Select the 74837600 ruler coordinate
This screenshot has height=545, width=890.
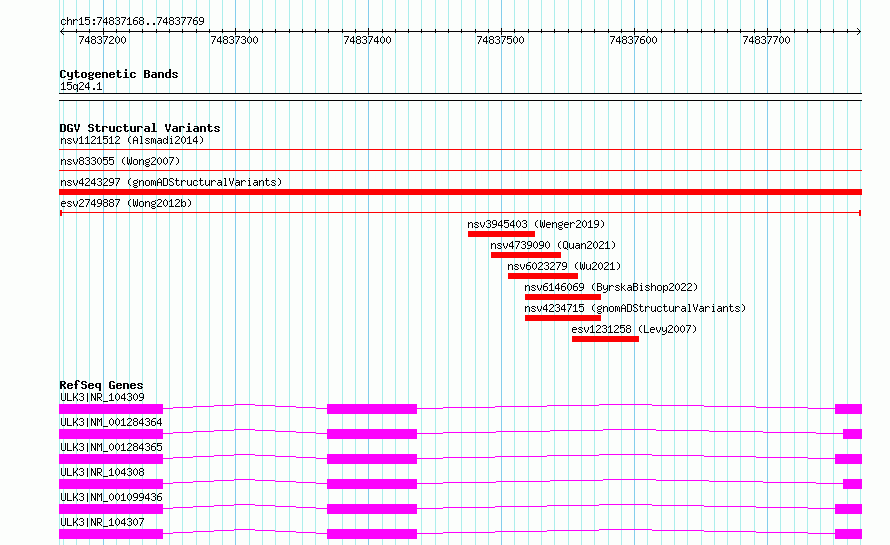(633, 40)
